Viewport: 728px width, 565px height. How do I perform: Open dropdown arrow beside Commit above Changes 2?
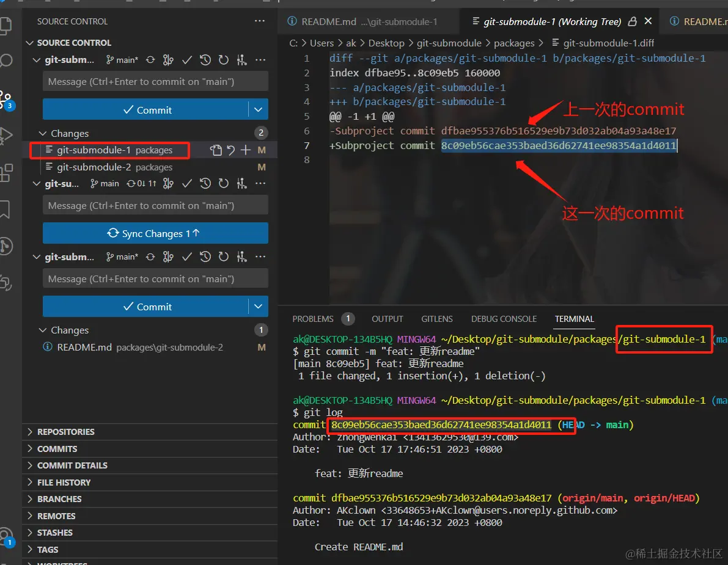pyautogui.click(x=258, y=110)
